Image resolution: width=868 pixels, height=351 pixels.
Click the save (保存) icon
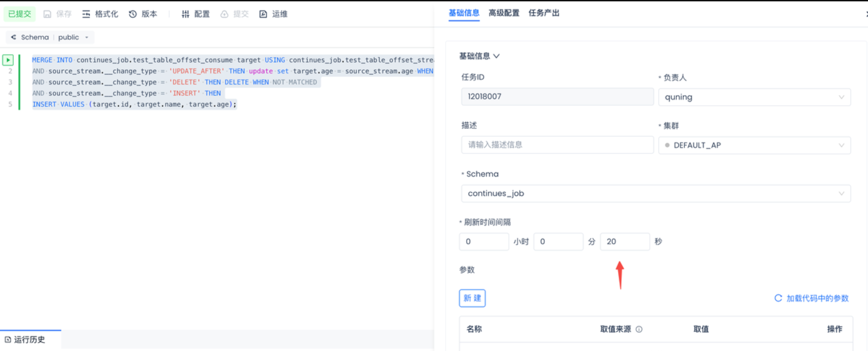[x=47, y=14]
